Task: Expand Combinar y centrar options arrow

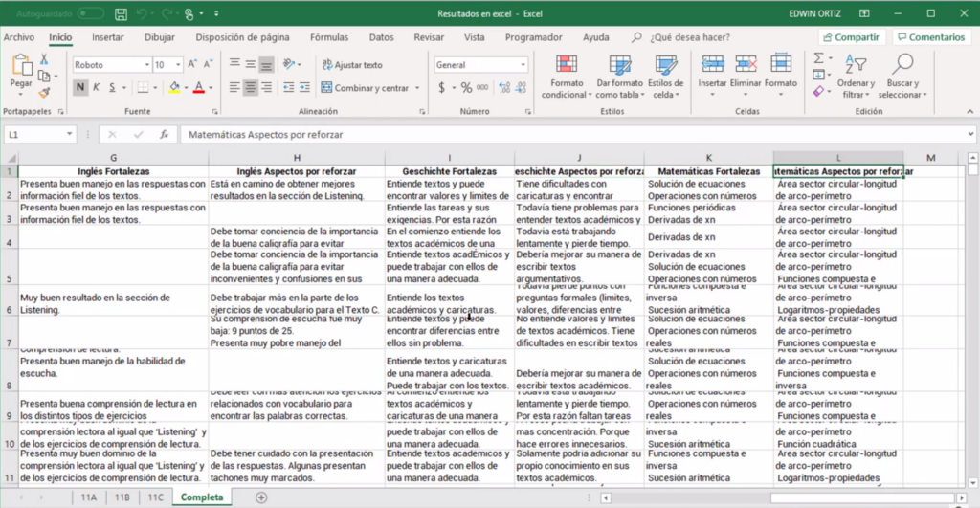Action: point(417,88)
